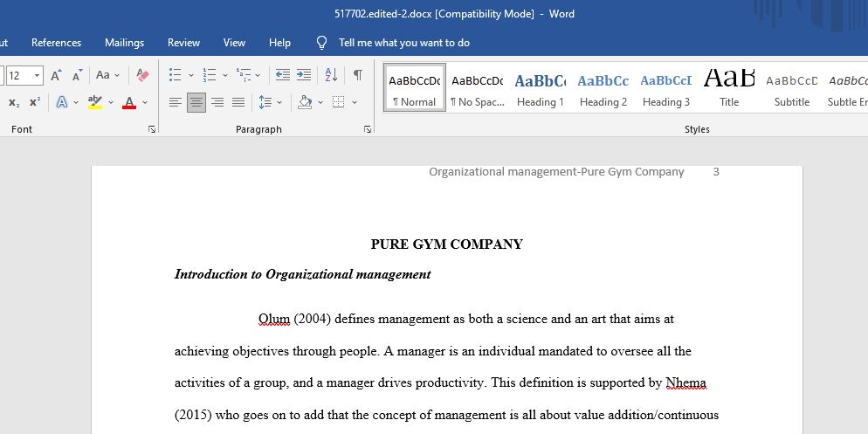Toggle Show/Hide paragraph marks

358,75
